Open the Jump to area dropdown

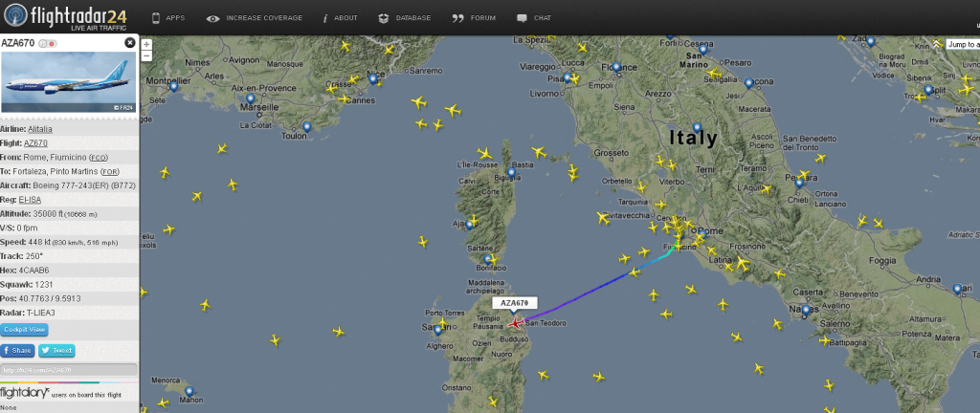point(963,44)
